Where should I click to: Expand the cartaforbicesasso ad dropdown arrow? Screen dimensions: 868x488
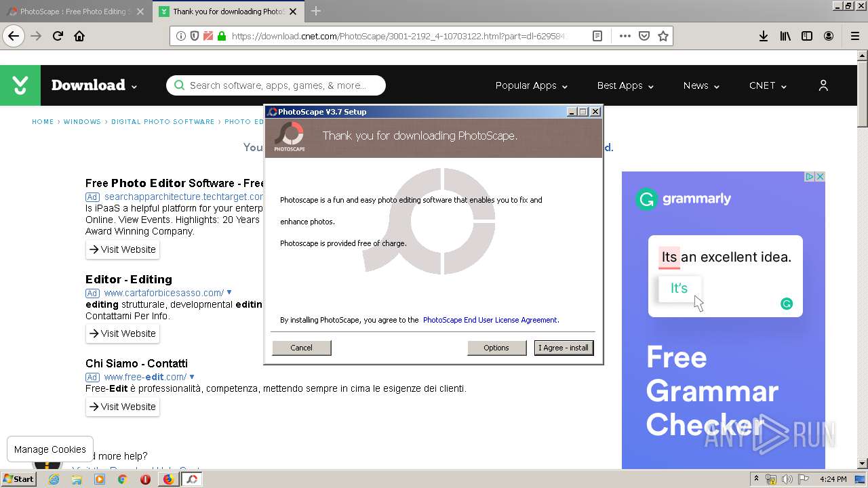coord(229,292)
